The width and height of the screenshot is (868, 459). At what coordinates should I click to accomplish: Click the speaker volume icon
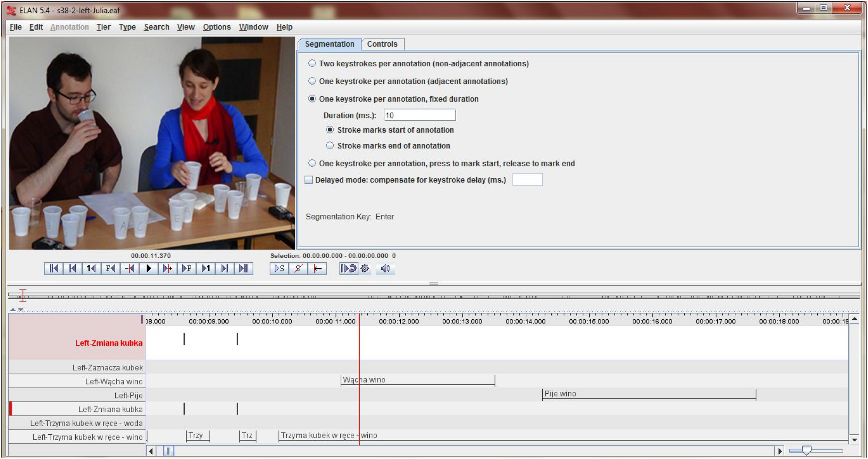tap(385, 269)
